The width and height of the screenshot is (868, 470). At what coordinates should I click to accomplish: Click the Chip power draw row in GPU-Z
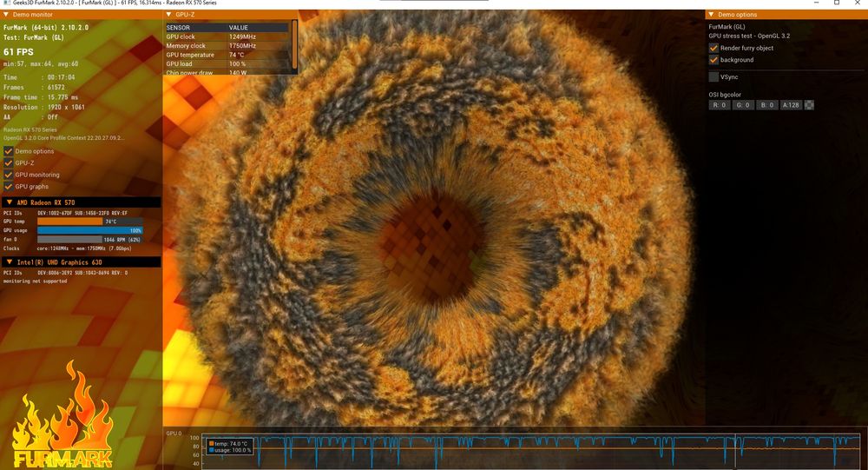(227, 72)
